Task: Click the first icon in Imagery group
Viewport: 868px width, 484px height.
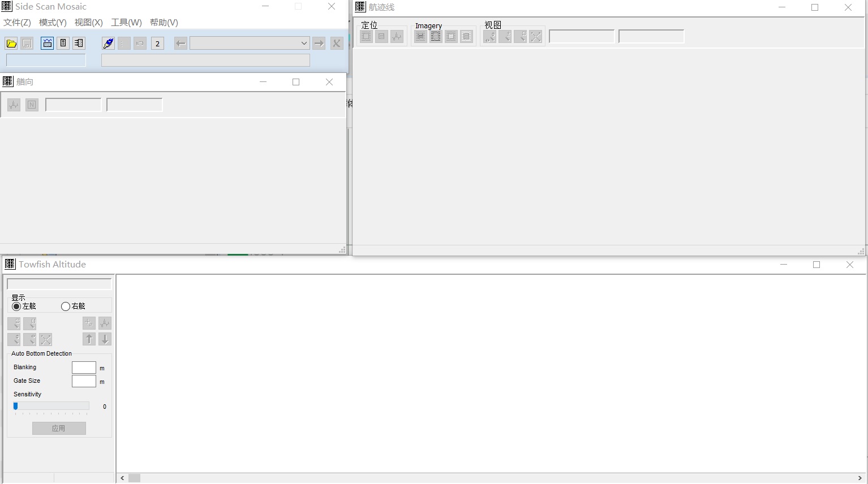Action: coord(420,37)
